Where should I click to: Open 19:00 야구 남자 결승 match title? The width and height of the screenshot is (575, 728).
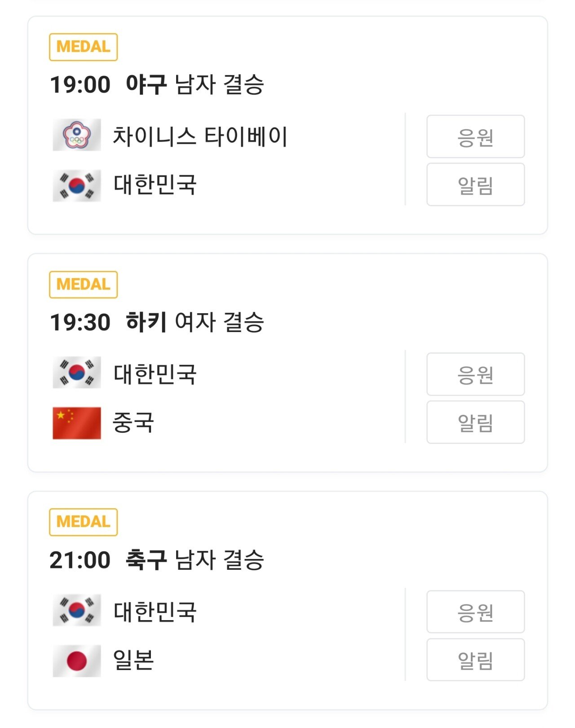(157, 84)
